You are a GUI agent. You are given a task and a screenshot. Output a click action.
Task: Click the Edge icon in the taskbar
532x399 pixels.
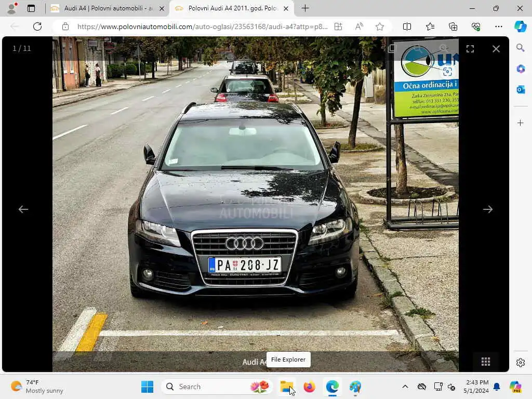(332, 387)
